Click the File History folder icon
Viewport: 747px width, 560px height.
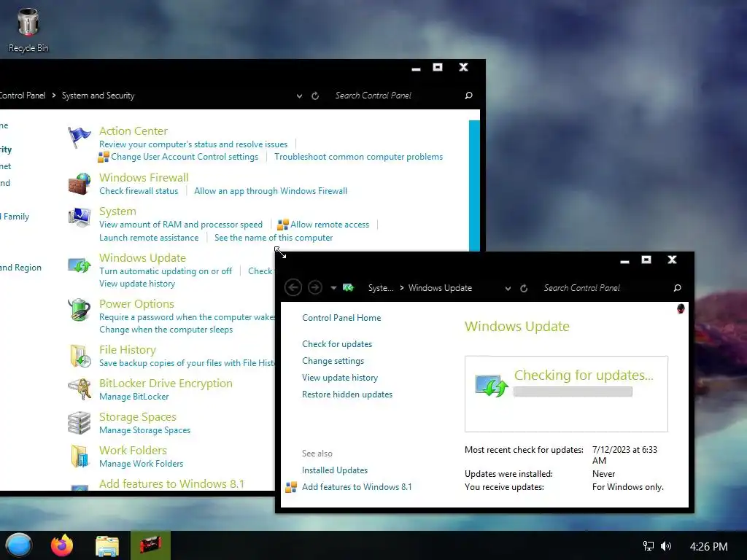80,356
